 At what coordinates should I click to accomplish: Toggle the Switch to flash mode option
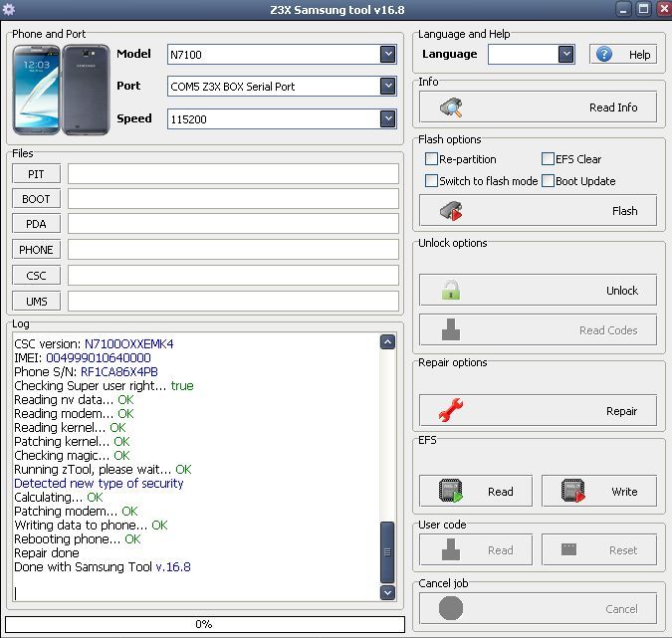431,181
